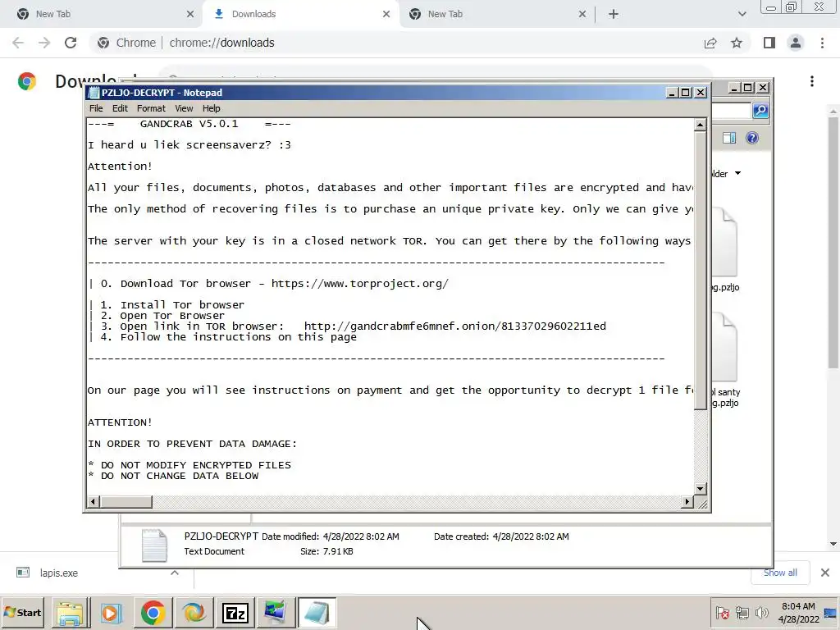Switch to the first New Tab

pyautogui.click(x=104, y=14)
